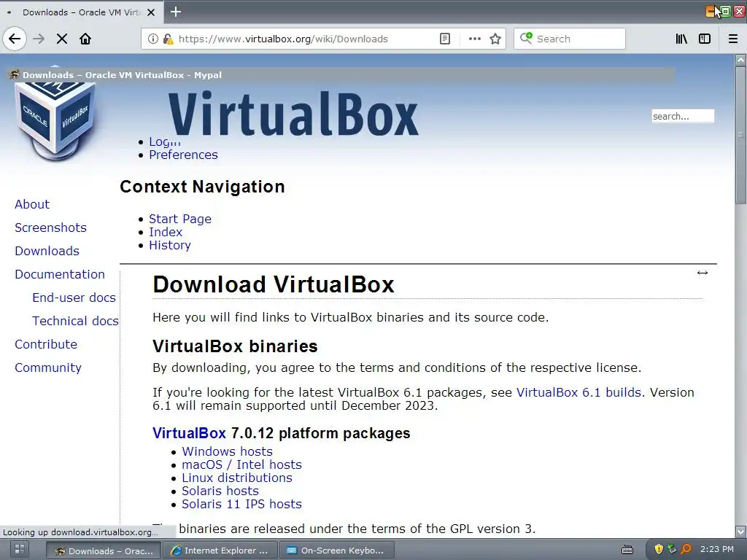Image resolution: width=747 pixels, height=560 pixels.
Task: Click the padlock warning icon in address bar
Action: point(168,39)
